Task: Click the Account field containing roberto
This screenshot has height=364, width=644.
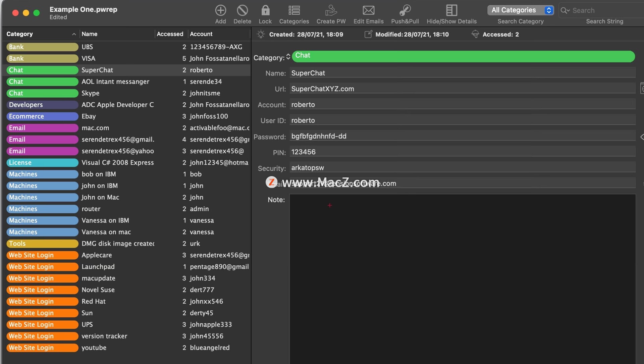Action: coord(463,104)
